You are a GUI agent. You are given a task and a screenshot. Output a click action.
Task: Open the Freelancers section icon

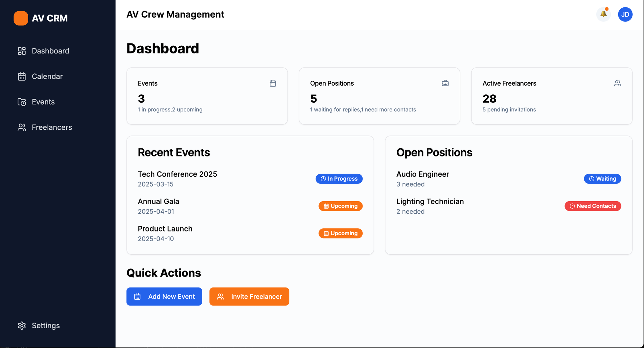22,127
